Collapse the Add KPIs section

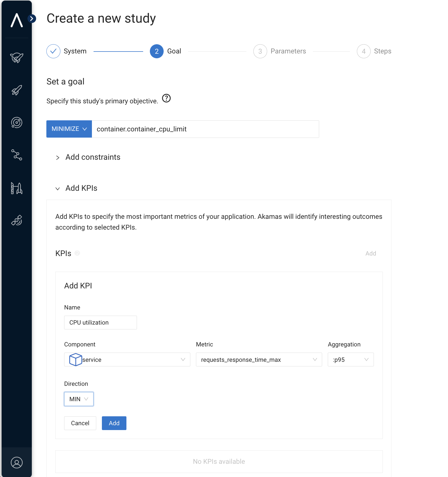click(x=81, y=188)
